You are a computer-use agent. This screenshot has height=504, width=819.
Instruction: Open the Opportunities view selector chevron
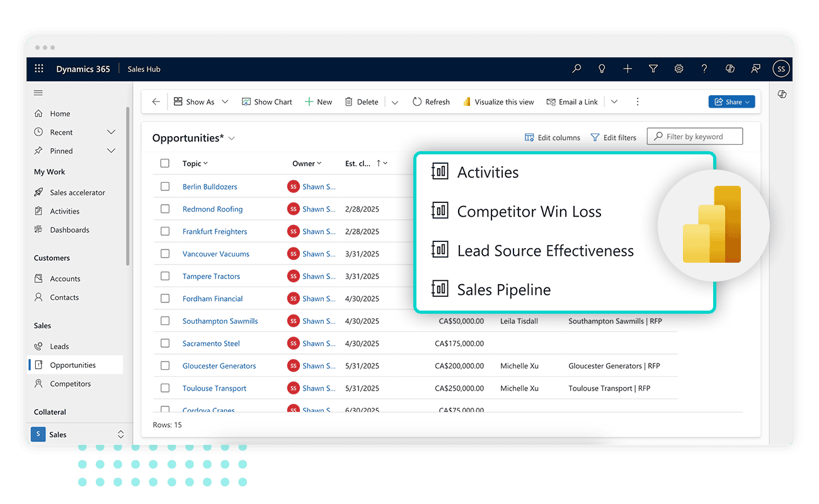[x=232, y=138]
